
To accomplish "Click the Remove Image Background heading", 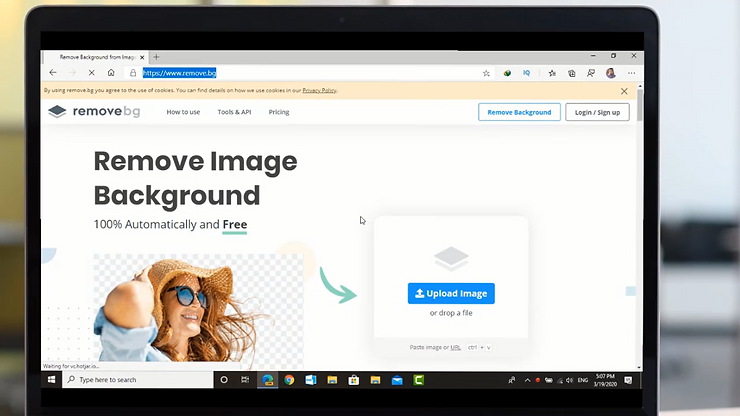I will tap(195, 178).
